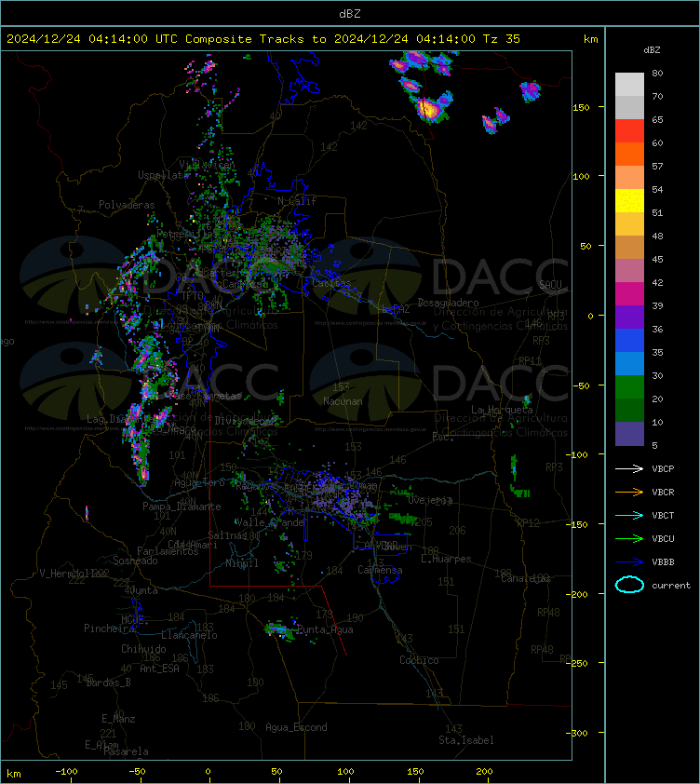Click the 'VBCP' legend label
This screenshot has height=784, width=700.
tap(663, 469)
